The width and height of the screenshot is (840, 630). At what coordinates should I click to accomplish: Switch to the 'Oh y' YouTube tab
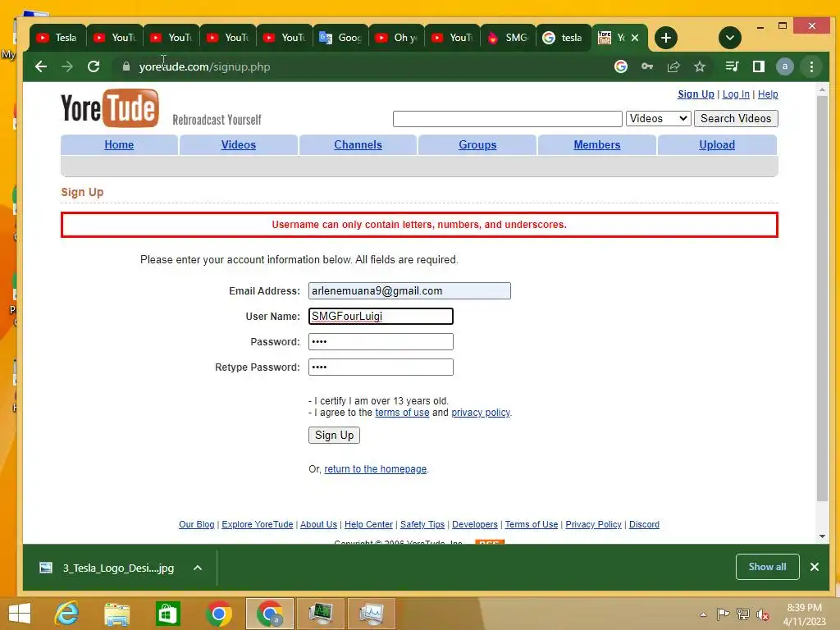[x=396, y=38]
